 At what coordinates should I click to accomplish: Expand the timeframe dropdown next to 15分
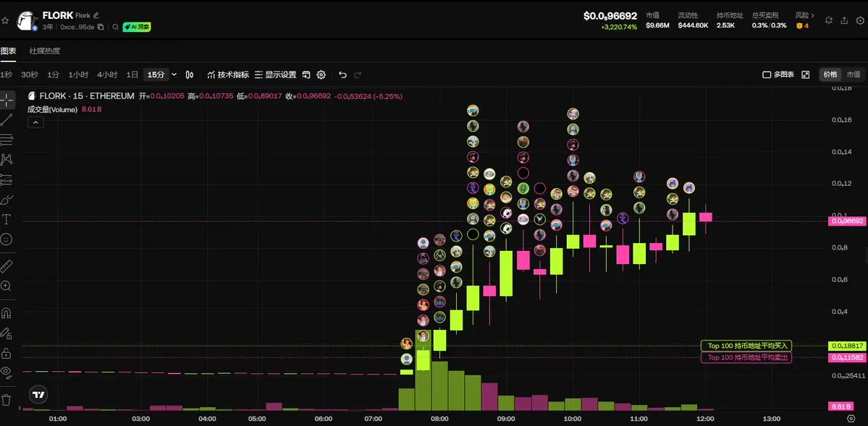pos(174,74)
